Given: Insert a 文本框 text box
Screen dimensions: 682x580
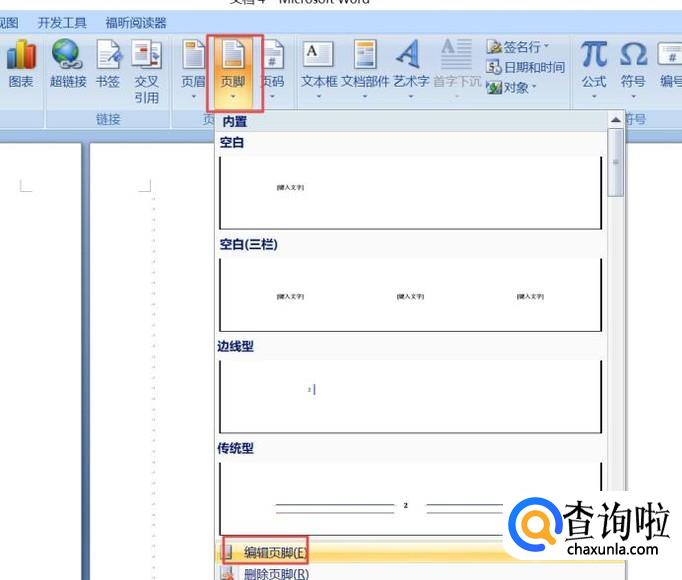Looking at the screenshot, I should point(318,70).
